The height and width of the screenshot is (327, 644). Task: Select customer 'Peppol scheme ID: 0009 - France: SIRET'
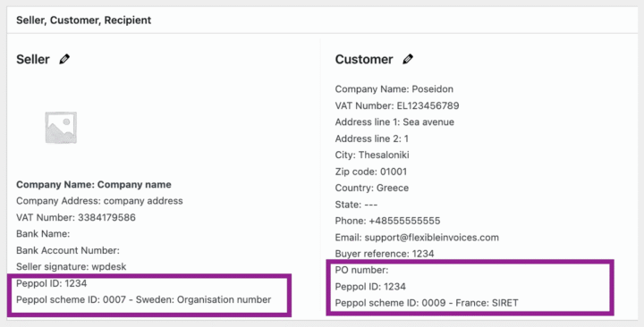click(427, 303)
